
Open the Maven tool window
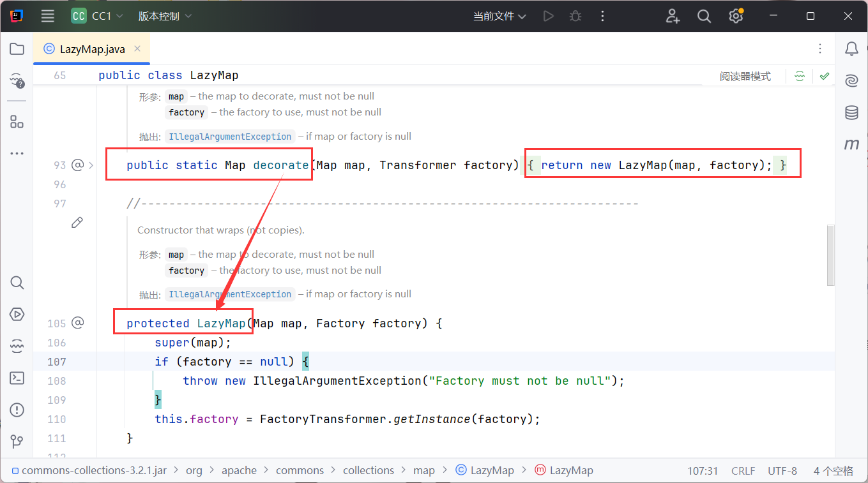pos(851,144)
